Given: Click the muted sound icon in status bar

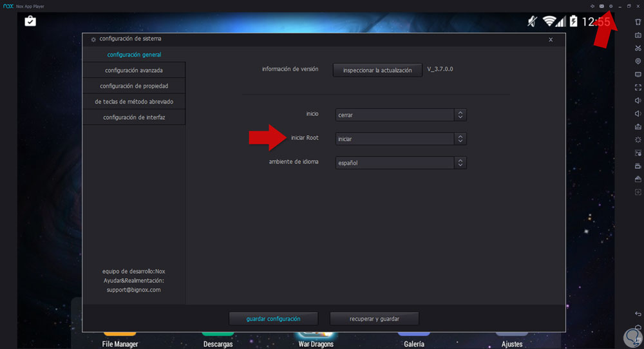Looking at the screenshot, I should 533,21.
